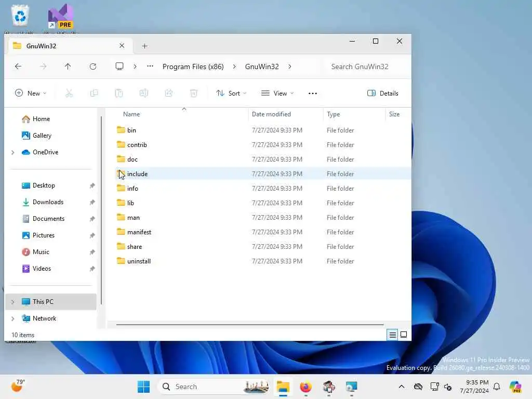
Task: Open Home in navigation pane
Action: pyautogui.click(x=42, y=119)
